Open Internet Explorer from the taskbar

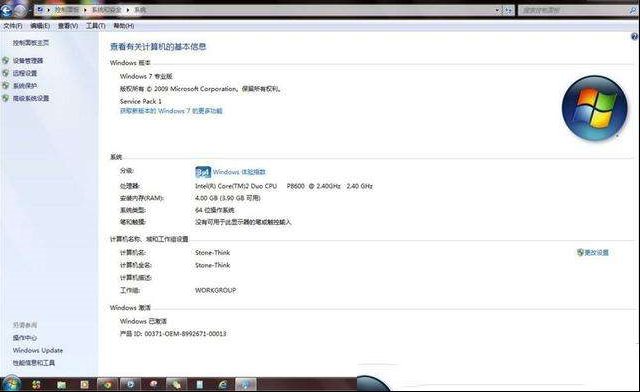(x=223, y=384)
